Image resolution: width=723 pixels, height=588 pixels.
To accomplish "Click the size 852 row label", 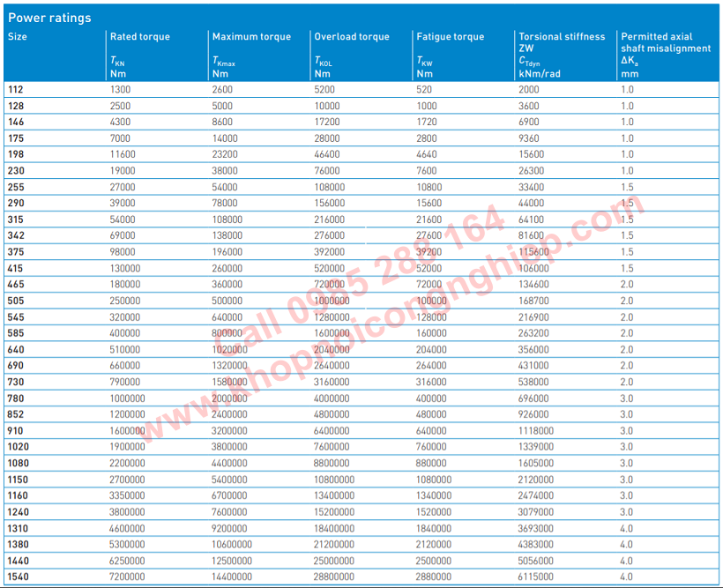I will point(16,414).
